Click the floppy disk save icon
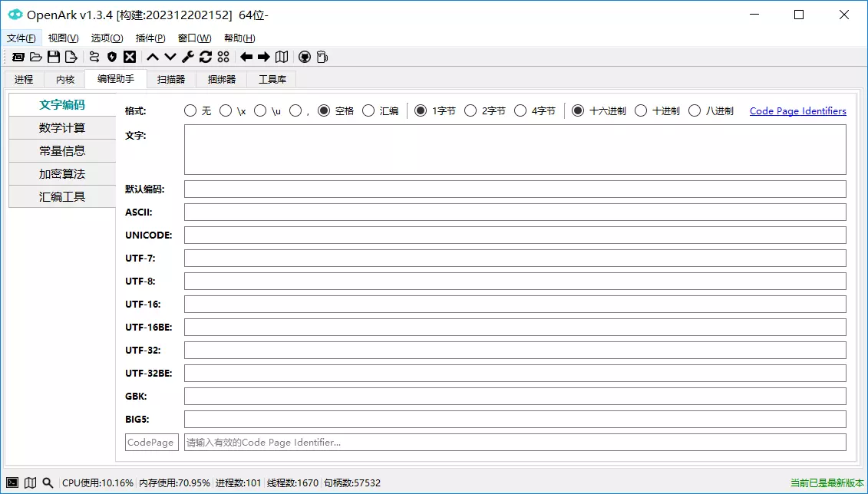868x494 pixels. [54, 57]
